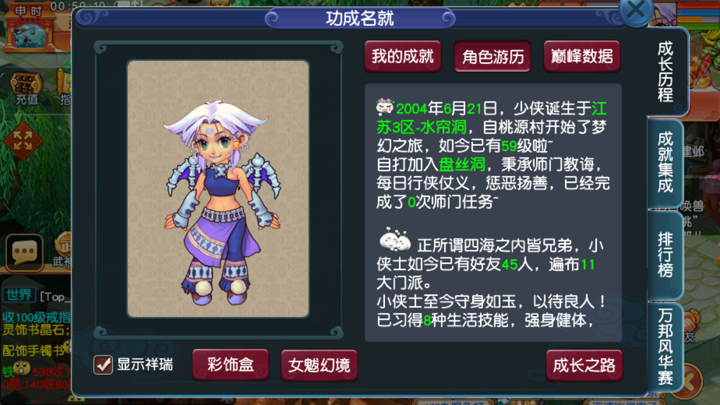Image resolution: width=720 pixels, height=405 pixels.
Task: Open the 充值 recharge icon
Action: click(26, 89)
